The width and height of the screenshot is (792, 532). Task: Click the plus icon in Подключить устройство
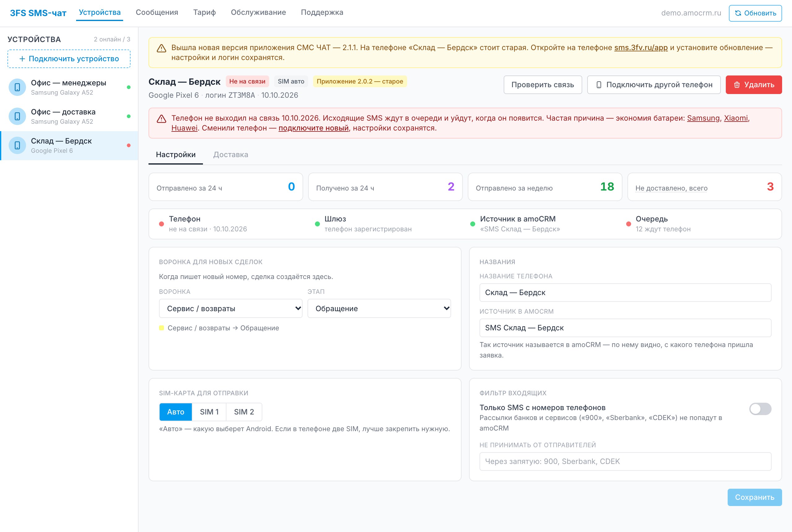coord(22,59)
